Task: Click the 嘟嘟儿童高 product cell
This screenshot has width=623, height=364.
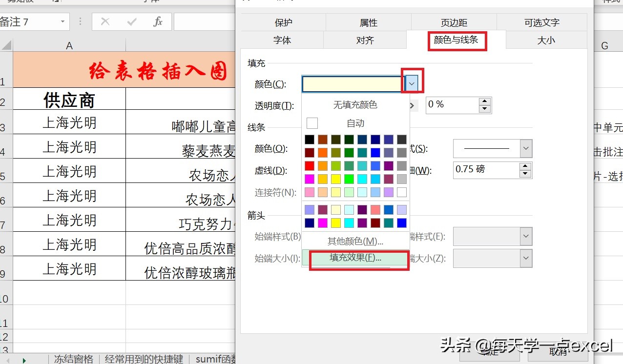Action: [x=181, y=122]
